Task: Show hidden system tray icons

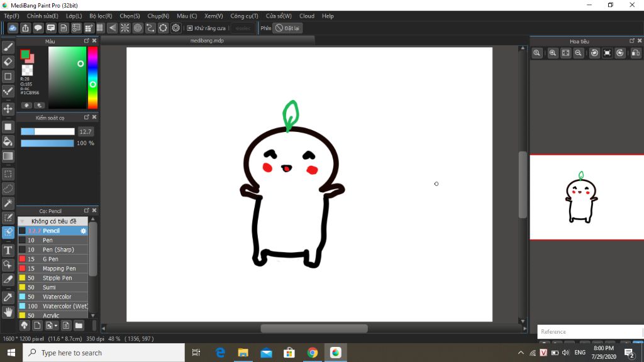Action: [x=521, y=353]
